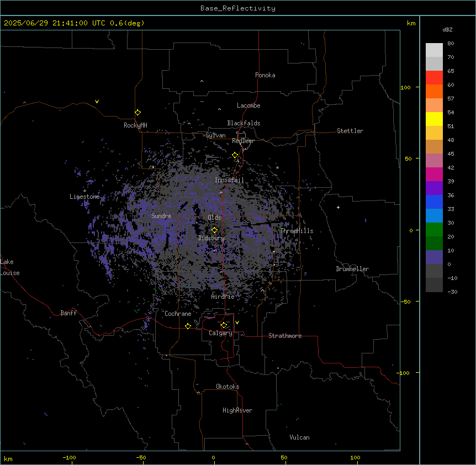The width and height of the screenshot is (476, 465).
Task: Click the Blackfalds city label
Action: (244, 123)
